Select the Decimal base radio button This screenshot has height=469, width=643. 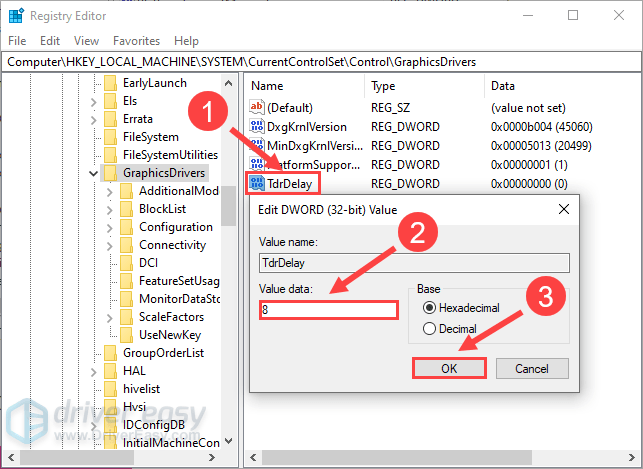tap(431, 329)
